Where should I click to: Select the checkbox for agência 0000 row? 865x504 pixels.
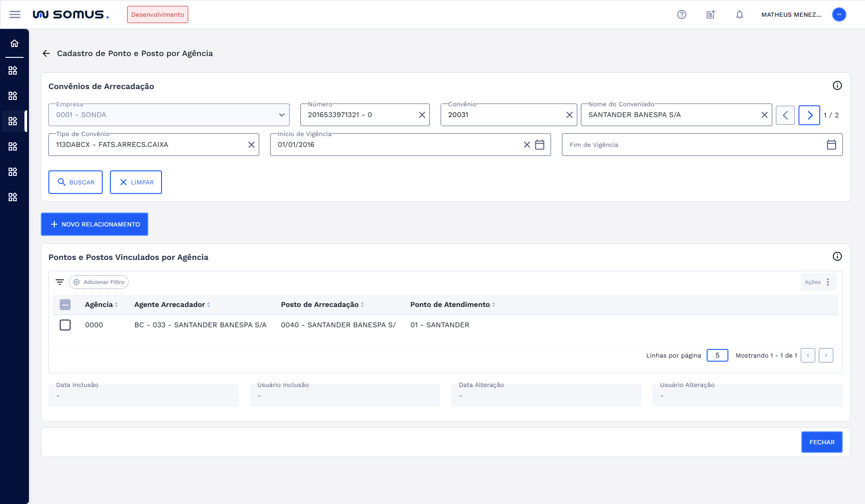[x=65, y=325]
